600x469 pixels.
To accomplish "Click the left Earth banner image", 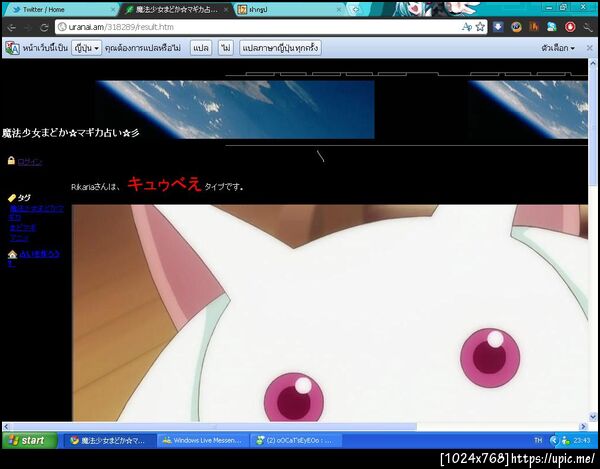I will tap(235, 109).
